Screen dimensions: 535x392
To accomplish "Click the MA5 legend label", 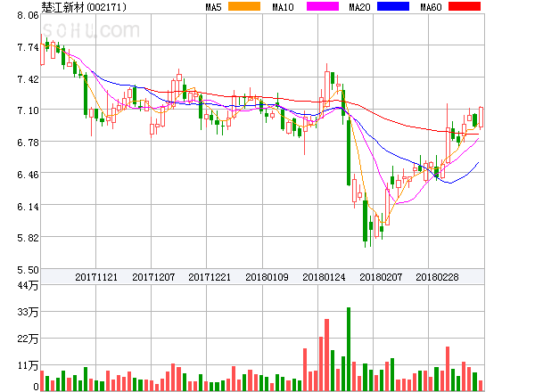I will (x=213, y=7).
